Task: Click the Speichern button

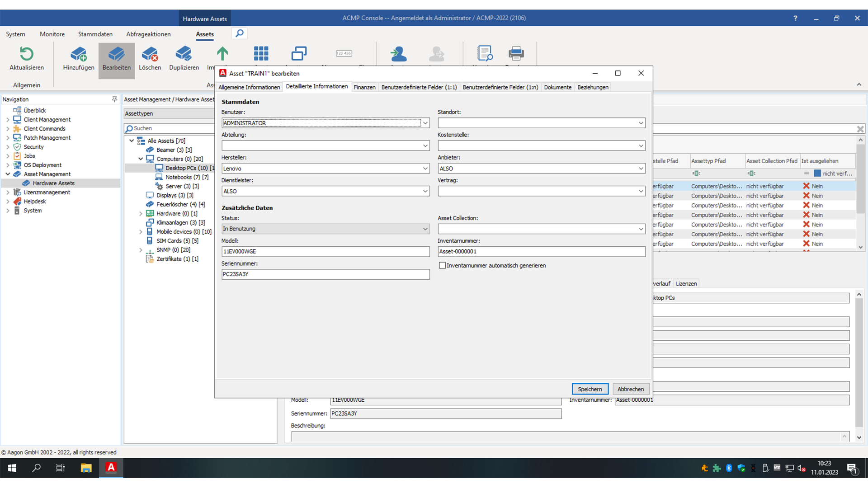Action: tap(590, 389)
